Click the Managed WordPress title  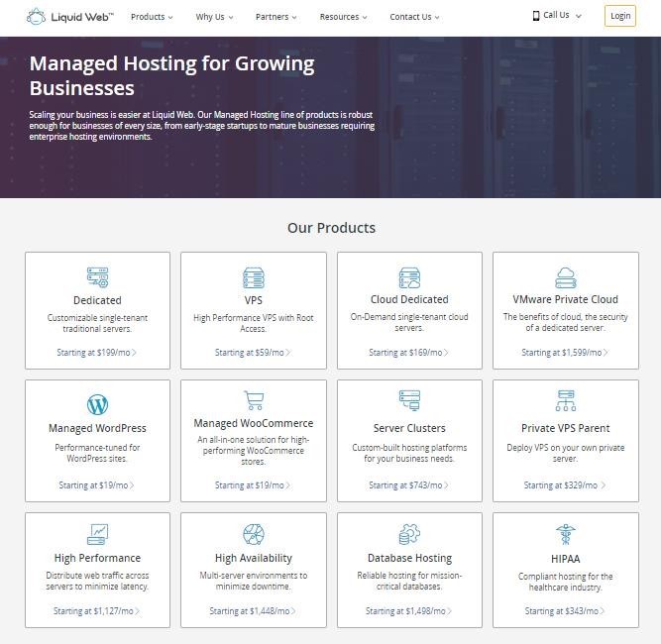coord(97,428)
